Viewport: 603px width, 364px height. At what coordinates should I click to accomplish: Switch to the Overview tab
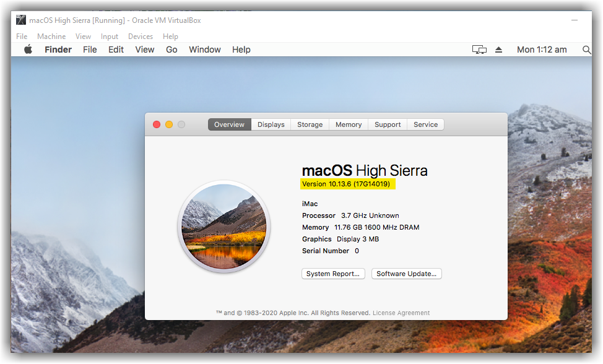tap(229, 124)
